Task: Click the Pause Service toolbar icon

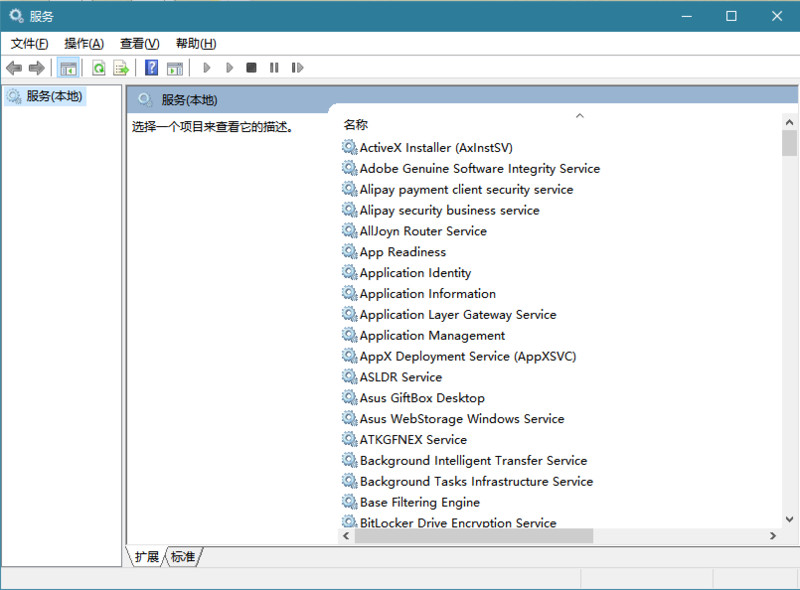Action: tap(275, 67)
